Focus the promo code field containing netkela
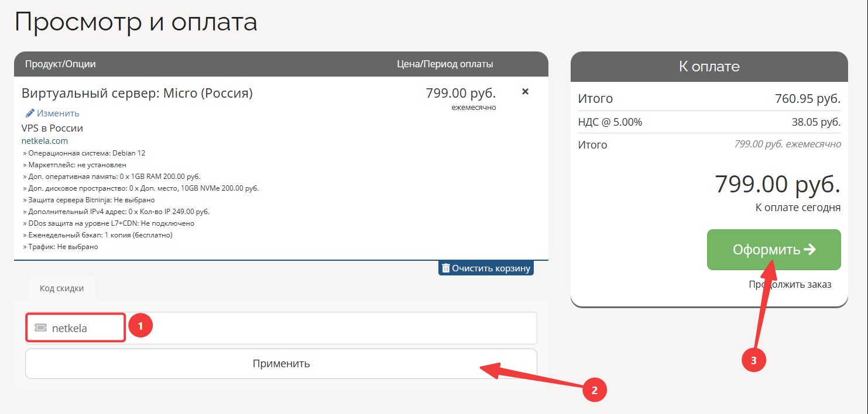 point(281,328)
